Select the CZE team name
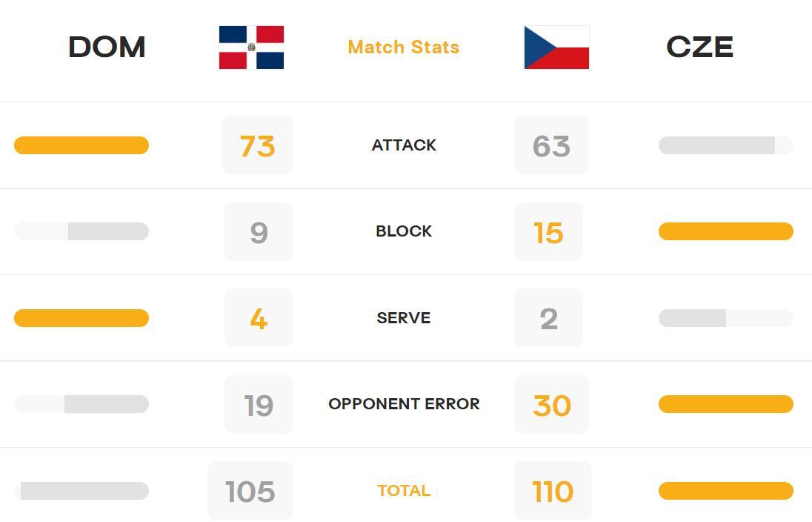 699,47
